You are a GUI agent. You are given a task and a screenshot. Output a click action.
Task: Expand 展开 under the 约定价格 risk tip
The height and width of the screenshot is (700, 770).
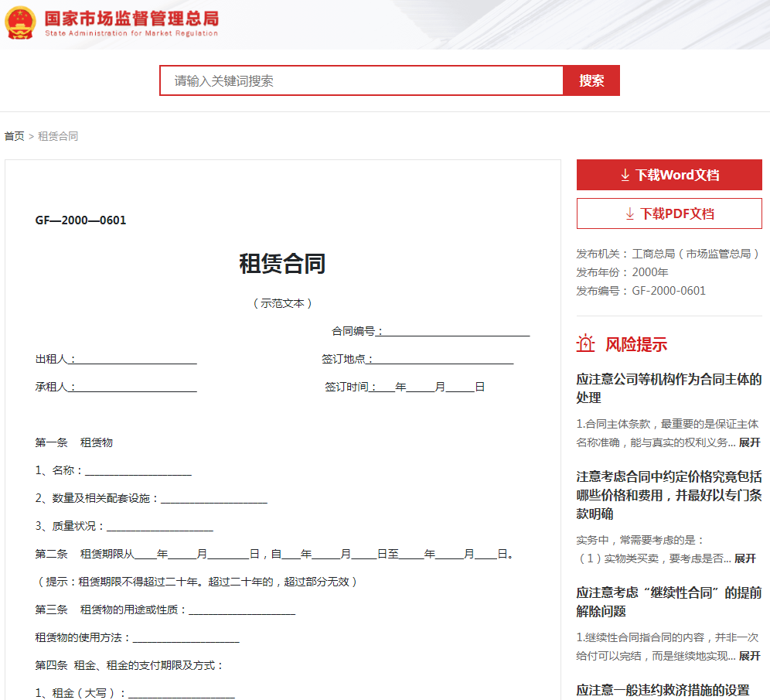point(744,558)
